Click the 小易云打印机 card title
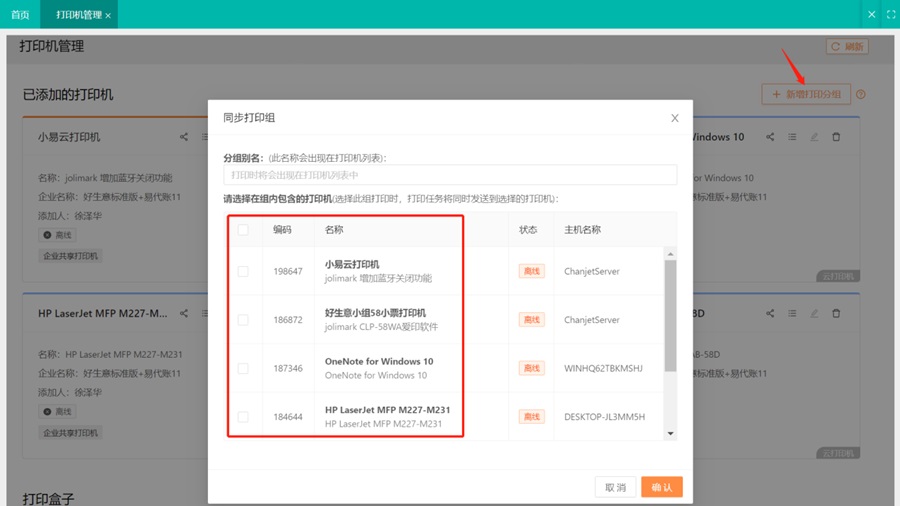 [x=69, y=137]
